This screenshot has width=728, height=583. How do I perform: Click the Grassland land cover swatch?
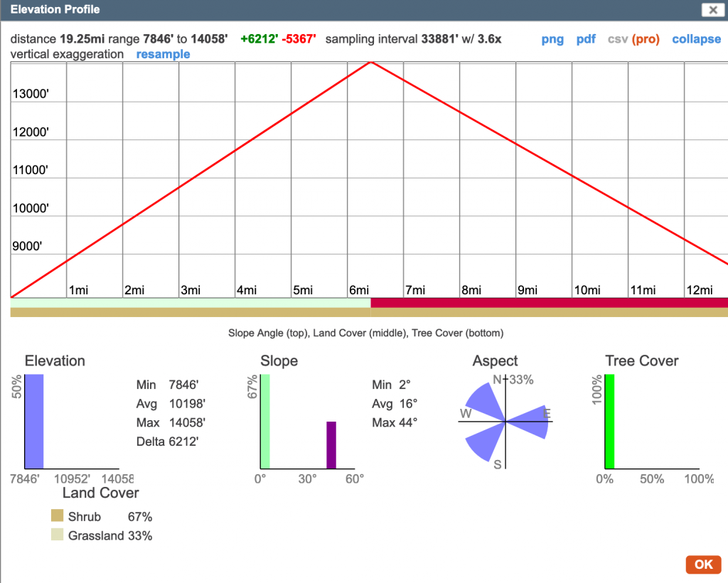tap(58, 535)
